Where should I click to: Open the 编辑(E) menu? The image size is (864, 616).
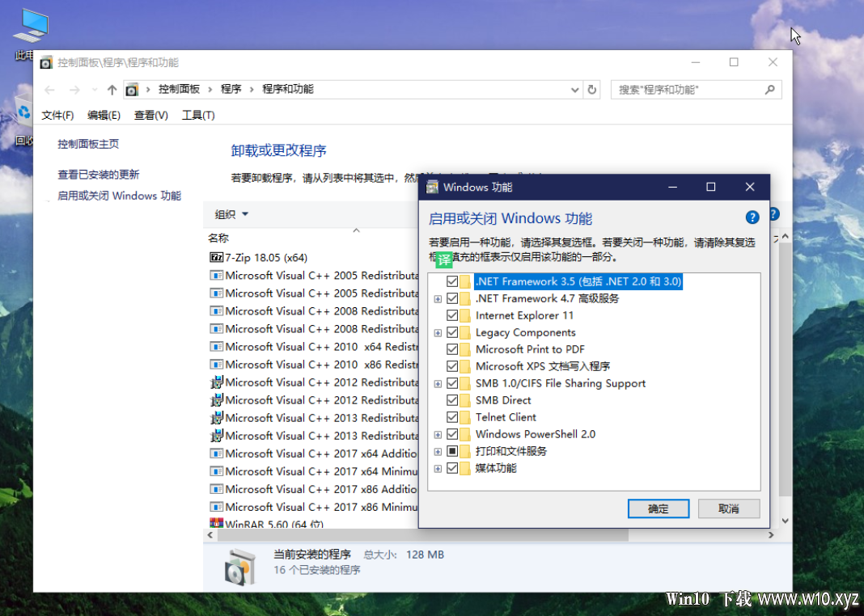point(104,115)
